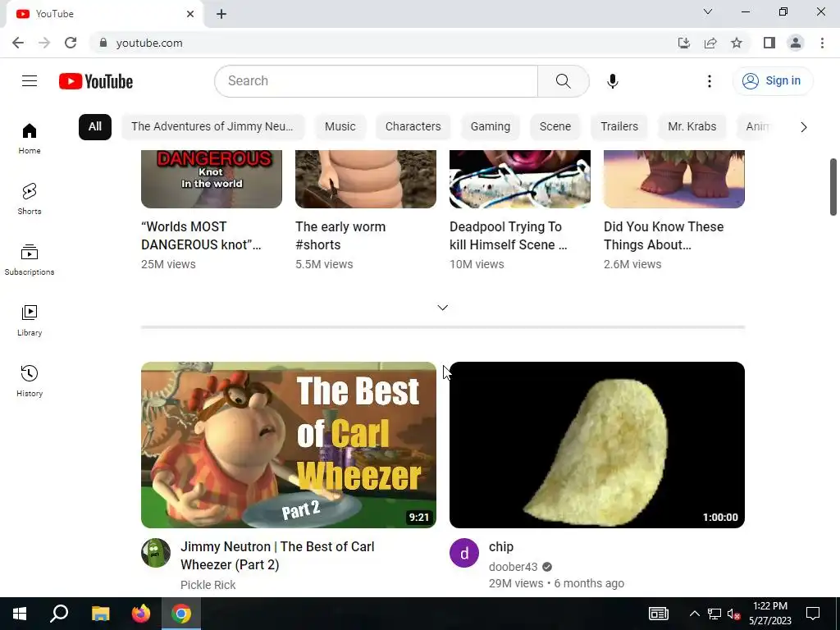840x630 pixels.
Task: Open doober43 channel name
Action: tap(514, 567)
